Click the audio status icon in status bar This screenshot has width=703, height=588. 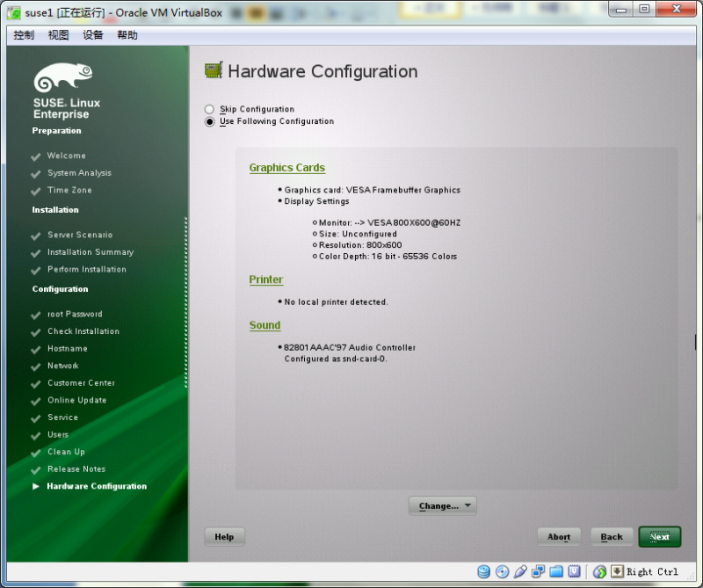point(520,571)
